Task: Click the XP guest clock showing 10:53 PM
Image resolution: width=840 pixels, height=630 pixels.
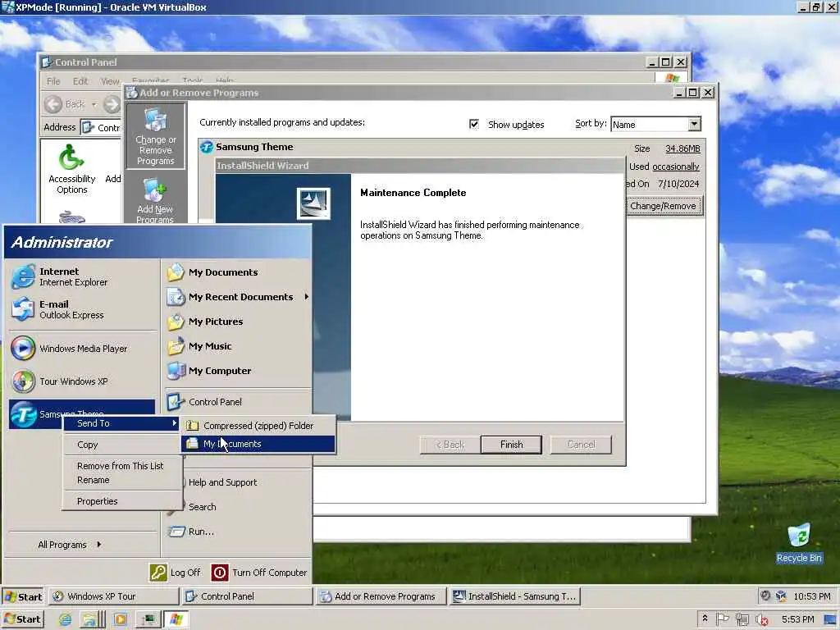Action: click(811, 596)
